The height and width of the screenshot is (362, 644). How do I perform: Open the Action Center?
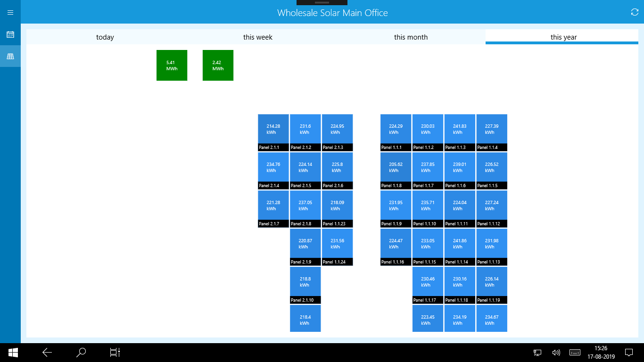tap(629, 352)
